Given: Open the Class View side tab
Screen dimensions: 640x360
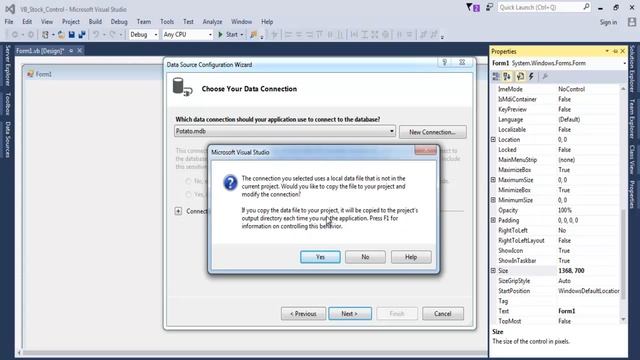Looking at the screenshot, I should pyautogui.click(x=632, y=159).
